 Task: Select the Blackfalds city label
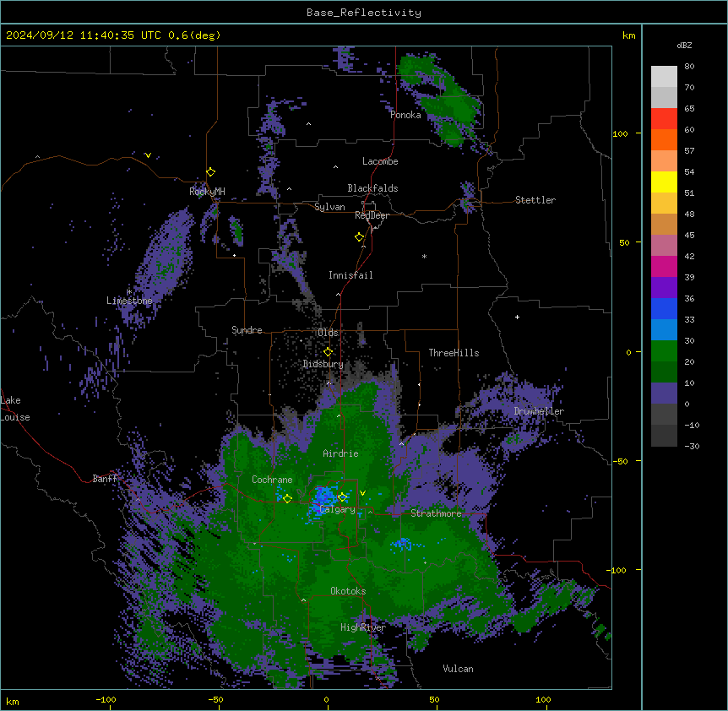pos(372,188)
